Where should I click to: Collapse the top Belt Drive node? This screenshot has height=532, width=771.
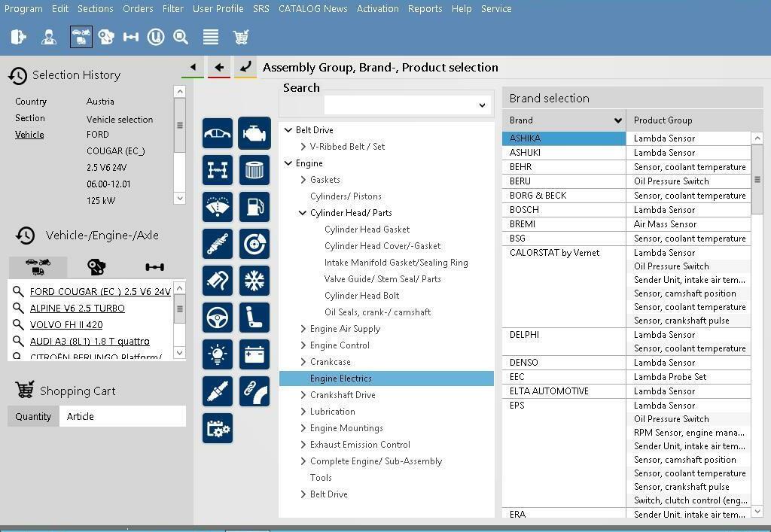288,130
